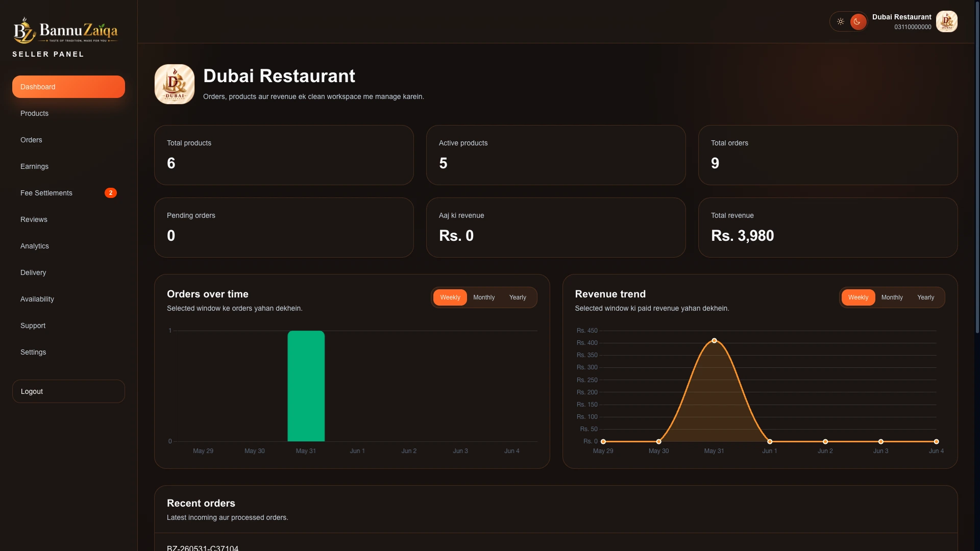Click phone number 03110000000

coord(913,27)
